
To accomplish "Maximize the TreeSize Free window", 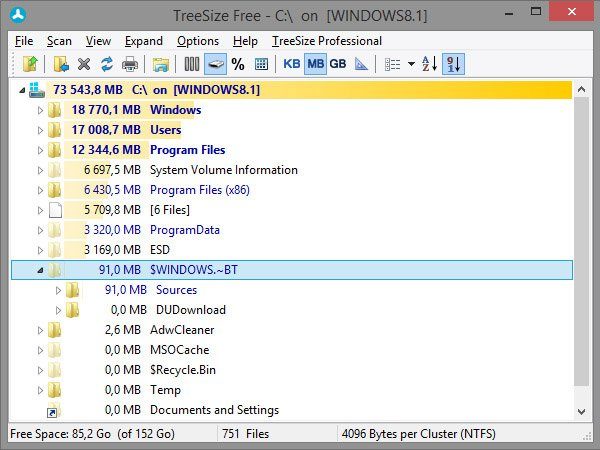I will point(536,11).
